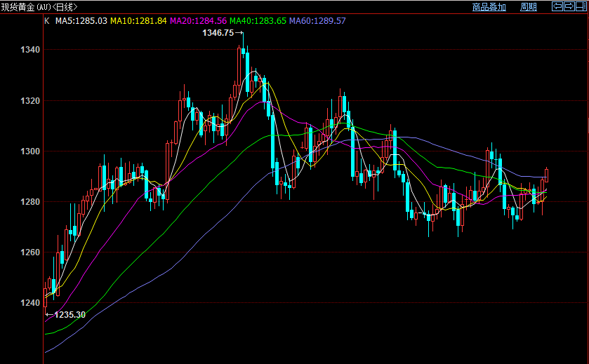This screenshot has height=364, width=589.
Task: Open the 周期 period selector
Action: 528,7
